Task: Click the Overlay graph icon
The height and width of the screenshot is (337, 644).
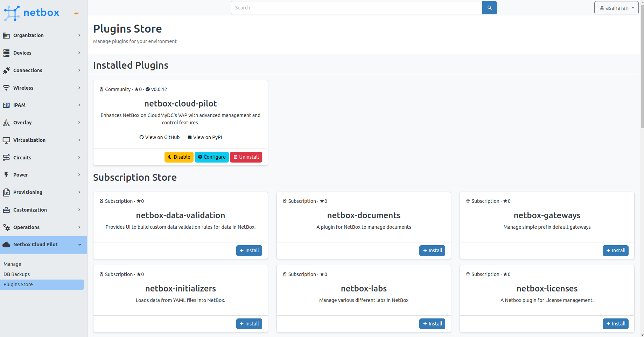Action: click(6, 123)
